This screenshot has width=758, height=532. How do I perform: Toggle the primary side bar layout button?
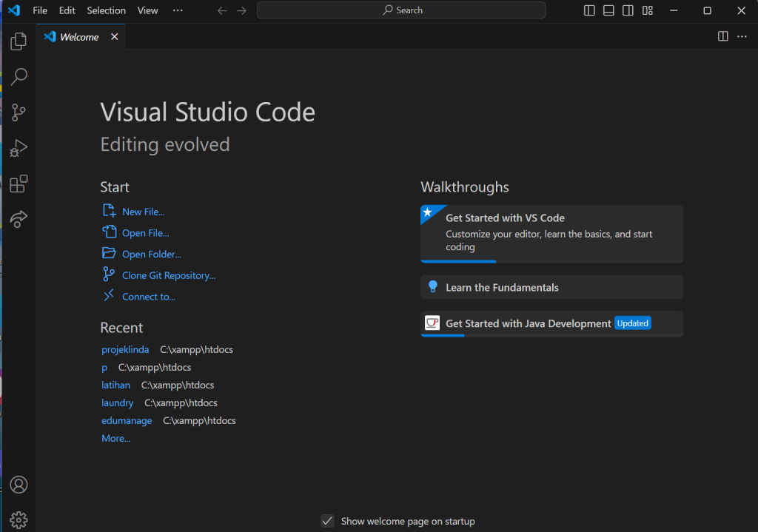(589, 10)
